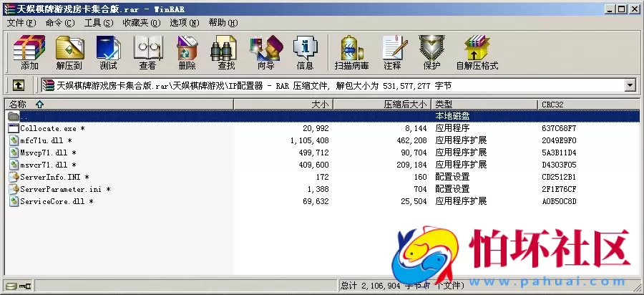Click 配置设置 type of ServerParameter.ini row
Image resolution: width=644 pixels, height=295 pixels.
click(452, 190)
